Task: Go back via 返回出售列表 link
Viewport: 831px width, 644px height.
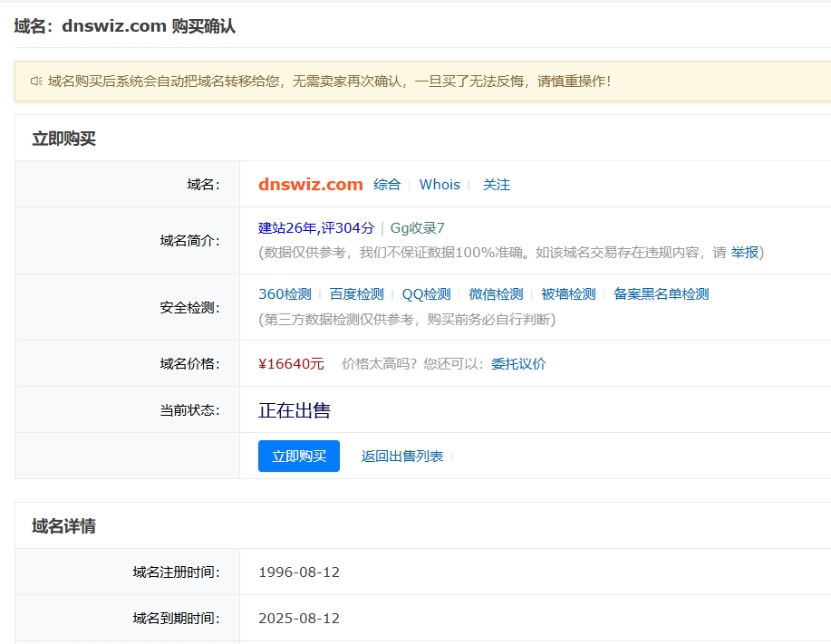Action: click(x=402, y=457)
